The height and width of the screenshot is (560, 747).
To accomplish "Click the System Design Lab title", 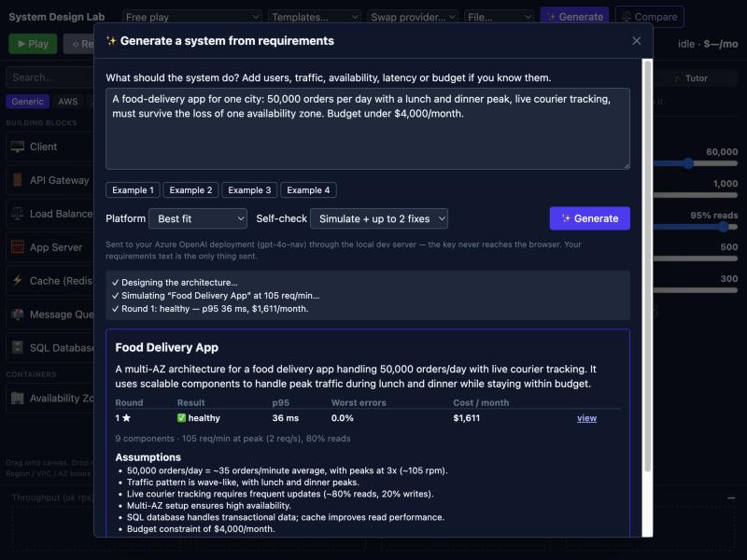I will tap(57, 17).
